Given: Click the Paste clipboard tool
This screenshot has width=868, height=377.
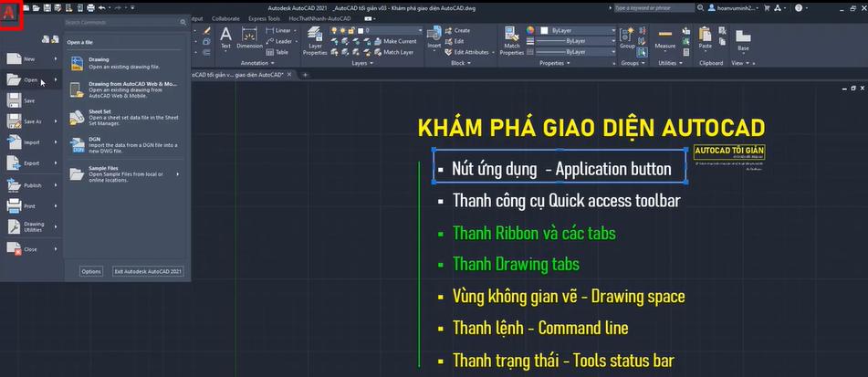Looking at the screenshot, I should [706, 38].
